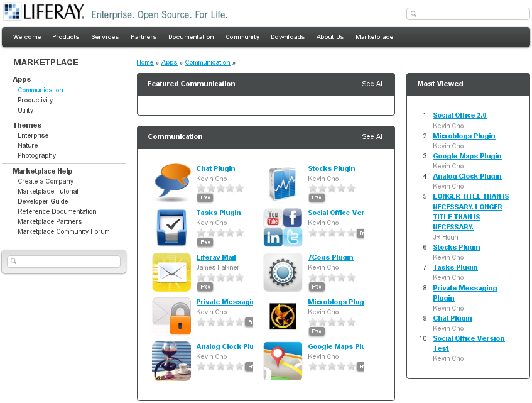Click Google Maps Plugin in Most Viewed

467,156
